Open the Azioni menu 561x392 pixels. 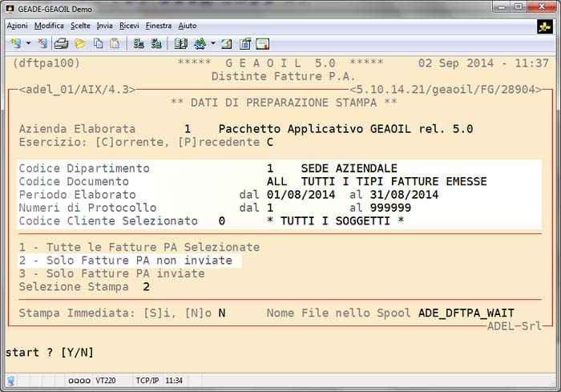(17, 26)
